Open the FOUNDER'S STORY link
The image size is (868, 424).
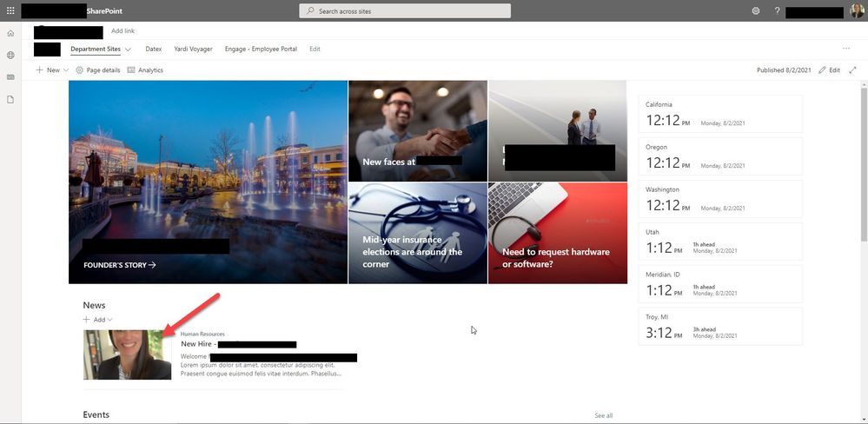(x=120, y=265)
